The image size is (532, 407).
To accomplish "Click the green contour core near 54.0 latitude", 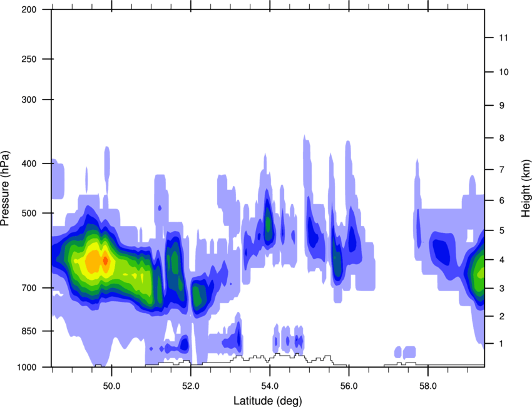I will [x=269, y=224].
